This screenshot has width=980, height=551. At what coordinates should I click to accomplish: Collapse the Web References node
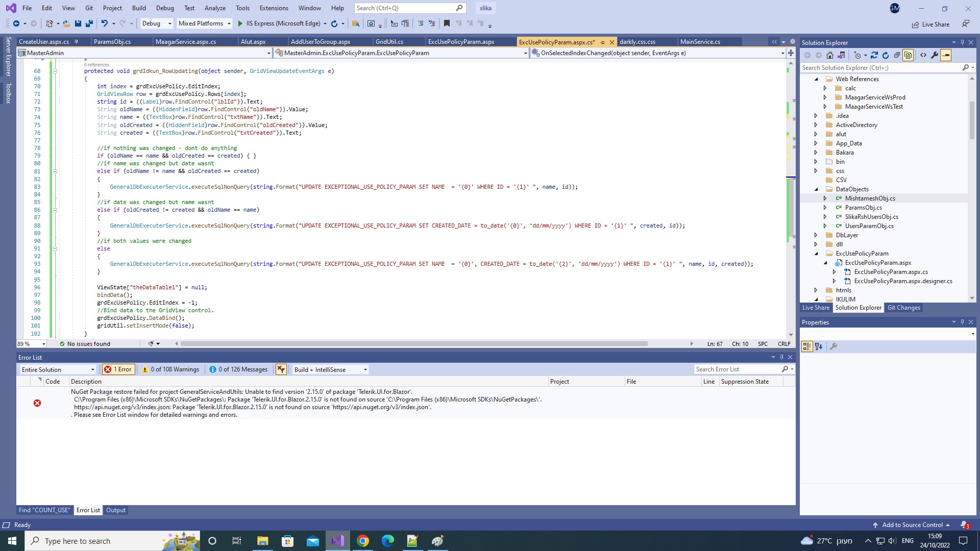coord(816,79)
